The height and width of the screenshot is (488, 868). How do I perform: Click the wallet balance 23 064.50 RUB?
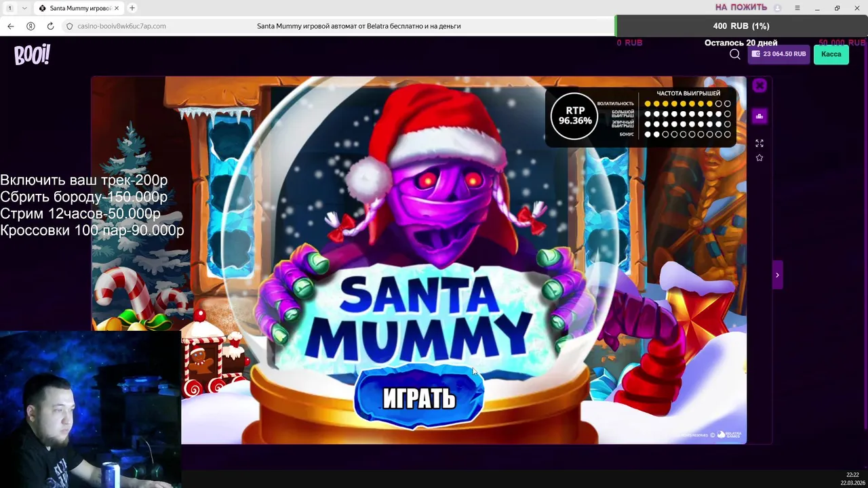778,54
